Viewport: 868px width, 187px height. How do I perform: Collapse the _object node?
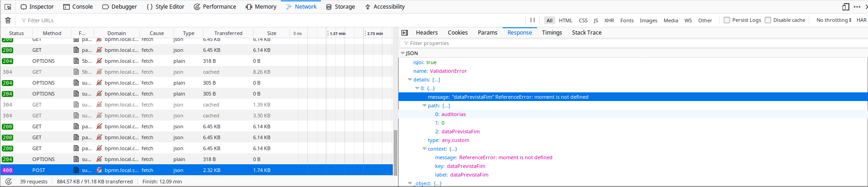click(410, 183)
